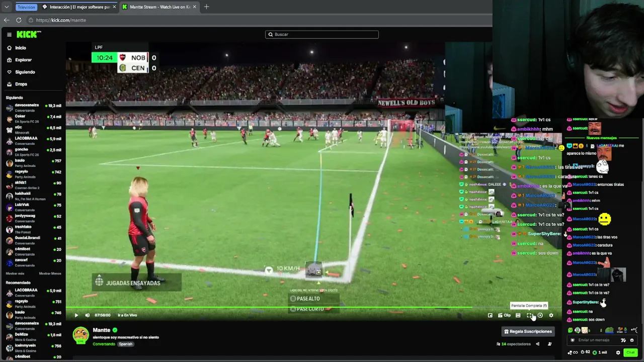Open a new browser tab

pos(206,7)
